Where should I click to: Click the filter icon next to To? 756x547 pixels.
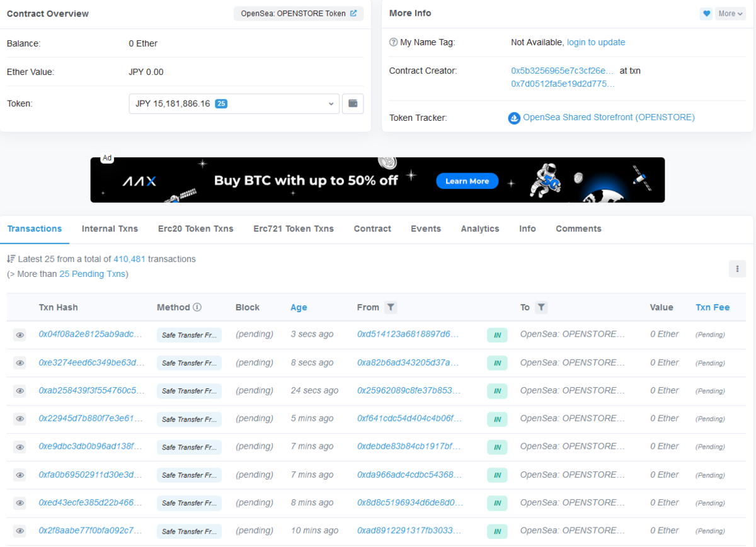[541, 307]
